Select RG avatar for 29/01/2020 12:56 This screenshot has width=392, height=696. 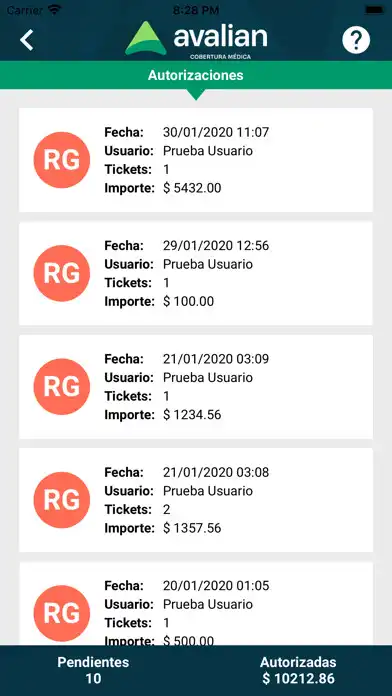[x=62, y=273]
